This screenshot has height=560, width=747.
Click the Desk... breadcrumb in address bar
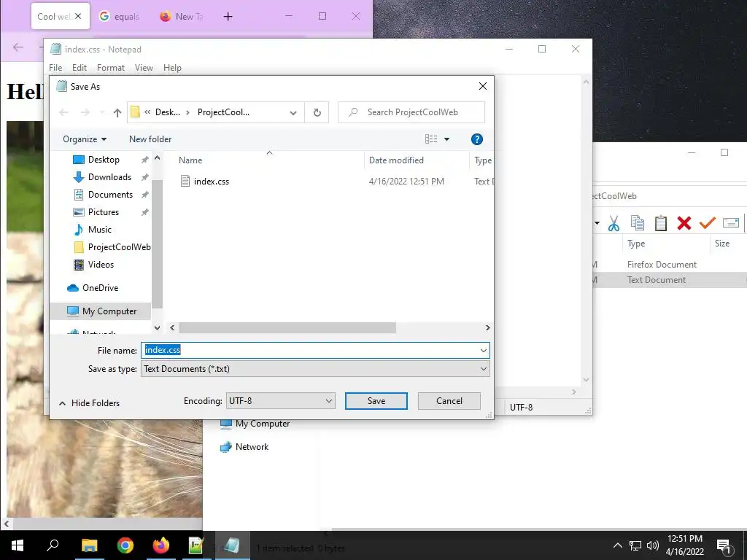(x=168, y=112)
